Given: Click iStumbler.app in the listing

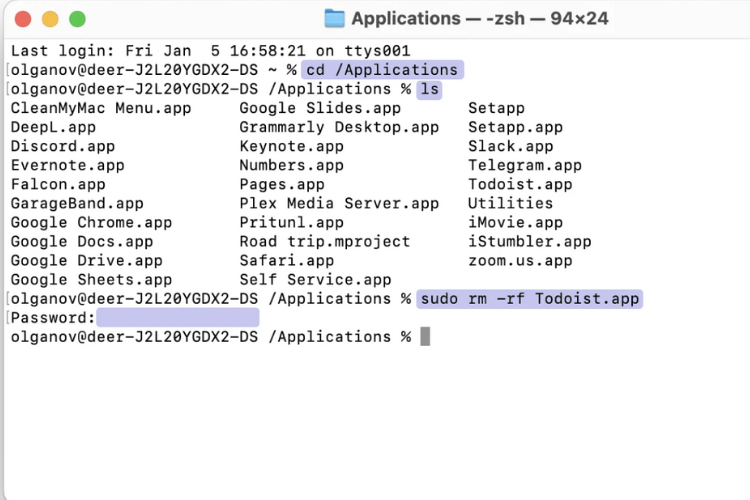Looking at the screenshot, I should 529,242.
